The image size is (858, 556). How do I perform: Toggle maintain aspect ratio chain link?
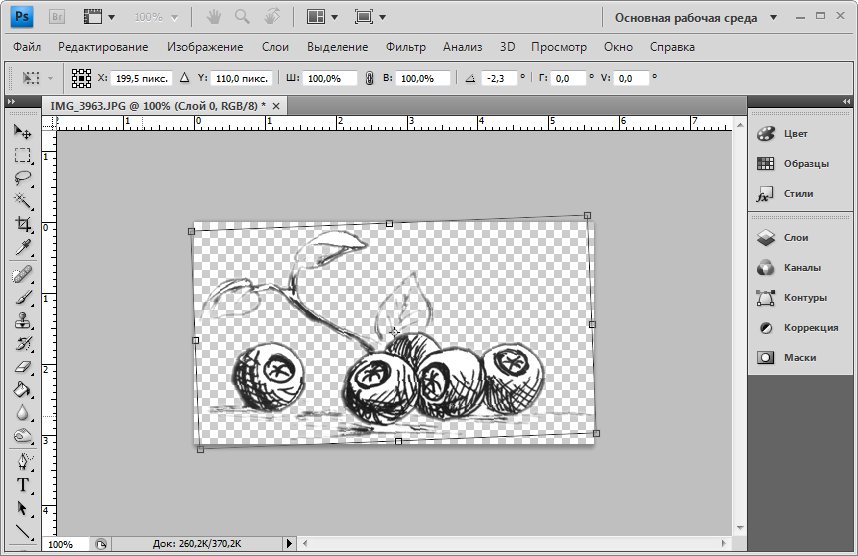click(369, 78)
